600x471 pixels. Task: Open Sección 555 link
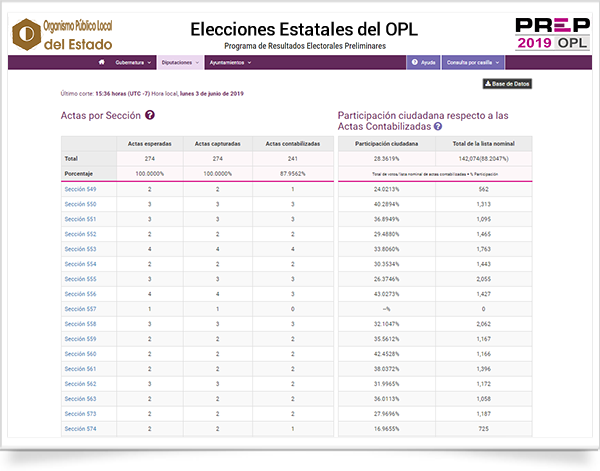point(80,279)
